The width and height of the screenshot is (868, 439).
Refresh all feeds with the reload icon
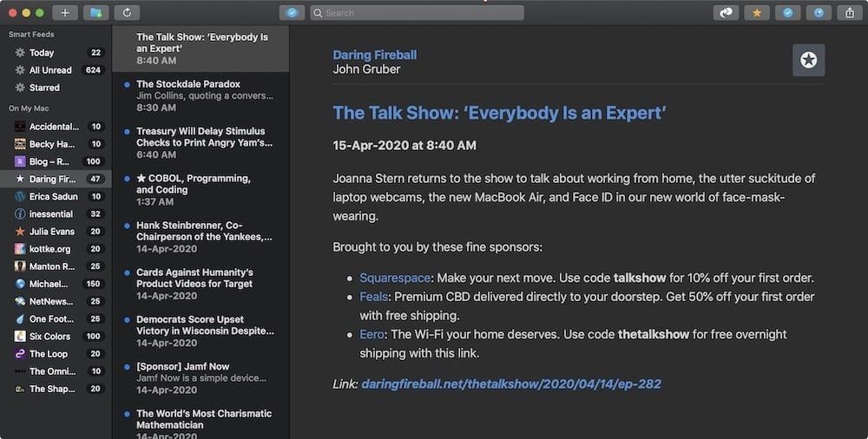coord(127,13)
